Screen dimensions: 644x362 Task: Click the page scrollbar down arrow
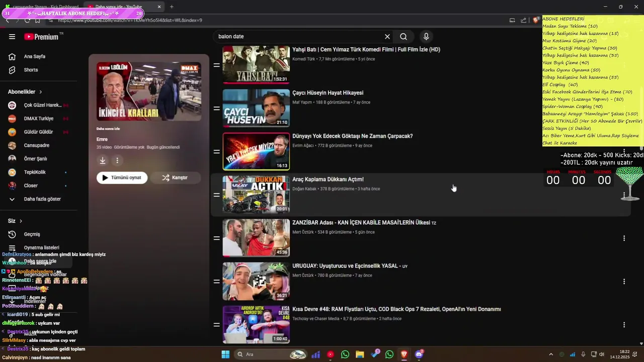[641, 344]
